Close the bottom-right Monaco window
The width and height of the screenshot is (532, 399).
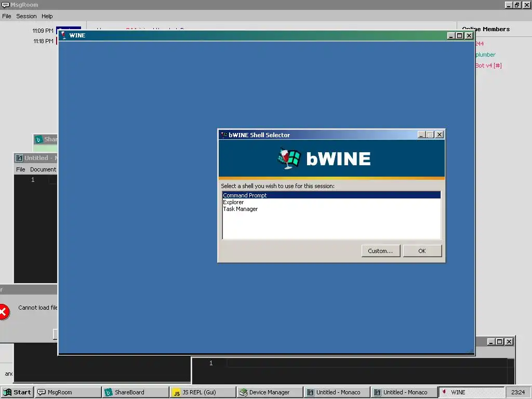pos(509,342)
